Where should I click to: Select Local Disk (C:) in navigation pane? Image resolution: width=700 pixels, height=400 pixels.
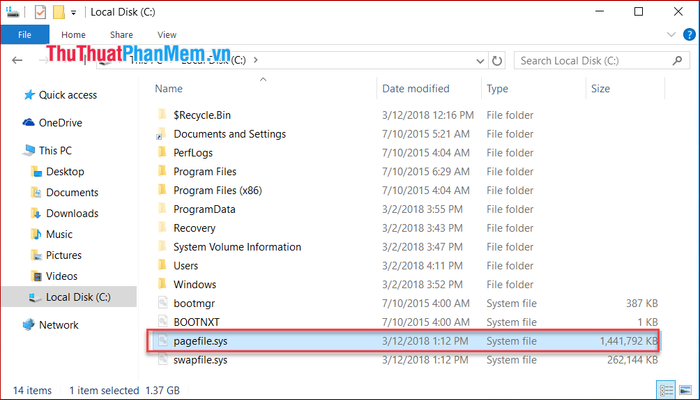click(x=69, y=297)
